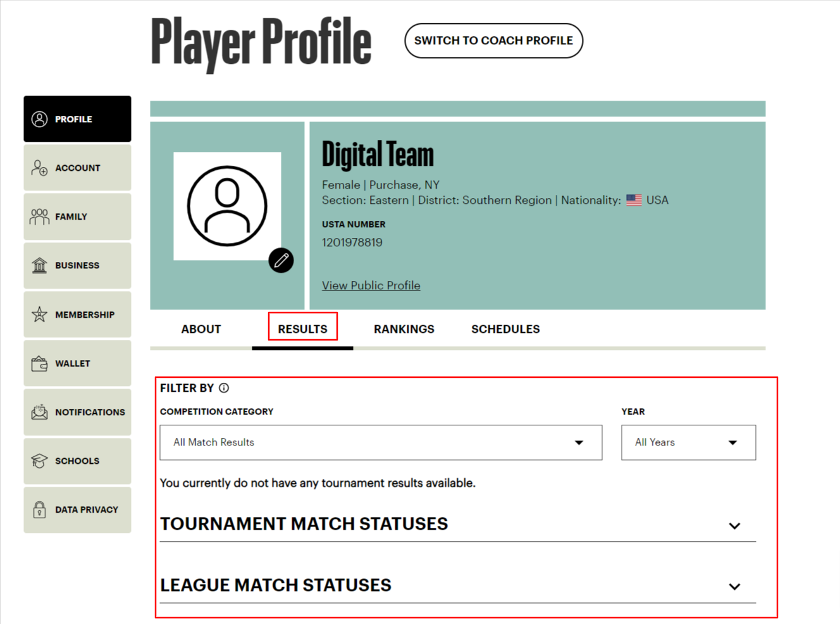This screenshot has height=624, width=840.
Task: Click the Business bank building icon
Action: (x=39, y=265)
